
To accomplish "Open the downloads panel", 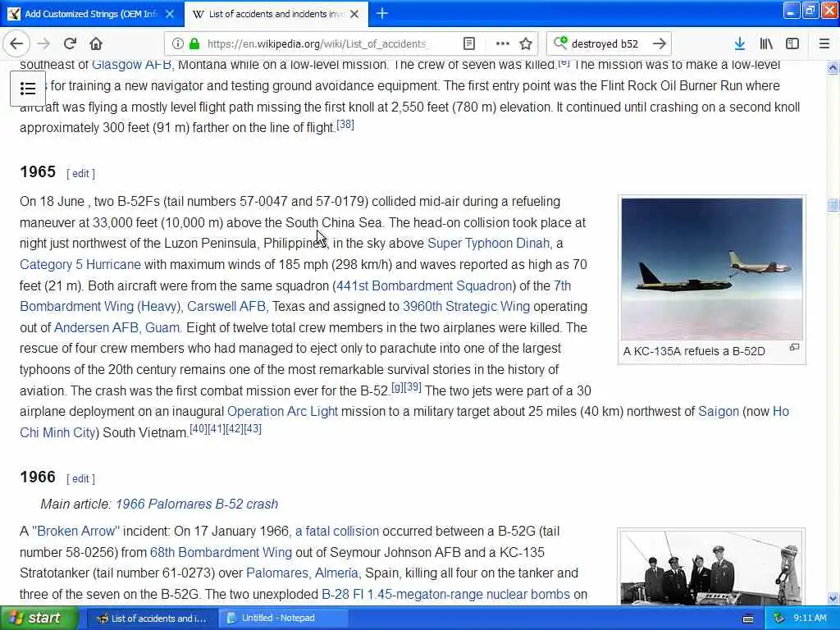I will click(740, 43).
